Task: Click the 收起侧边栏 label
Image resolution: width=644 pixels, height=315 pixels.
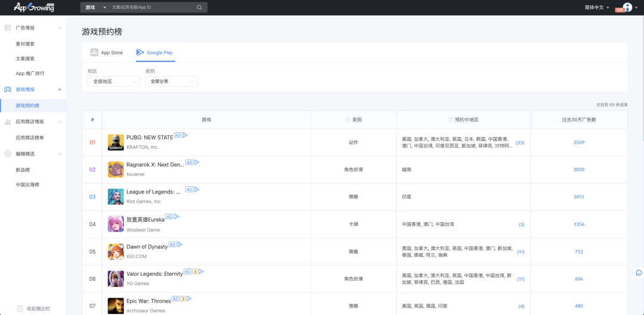Action: (x=39, y=308)
